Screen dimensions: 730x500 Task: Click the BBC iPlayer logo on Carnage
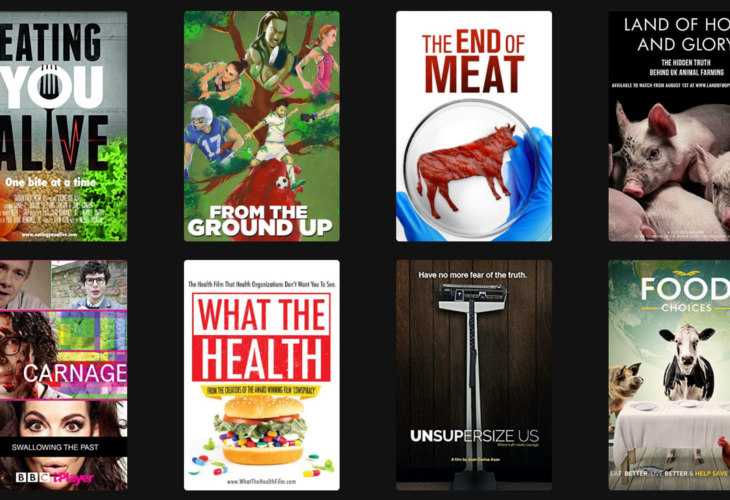[55, 478]
